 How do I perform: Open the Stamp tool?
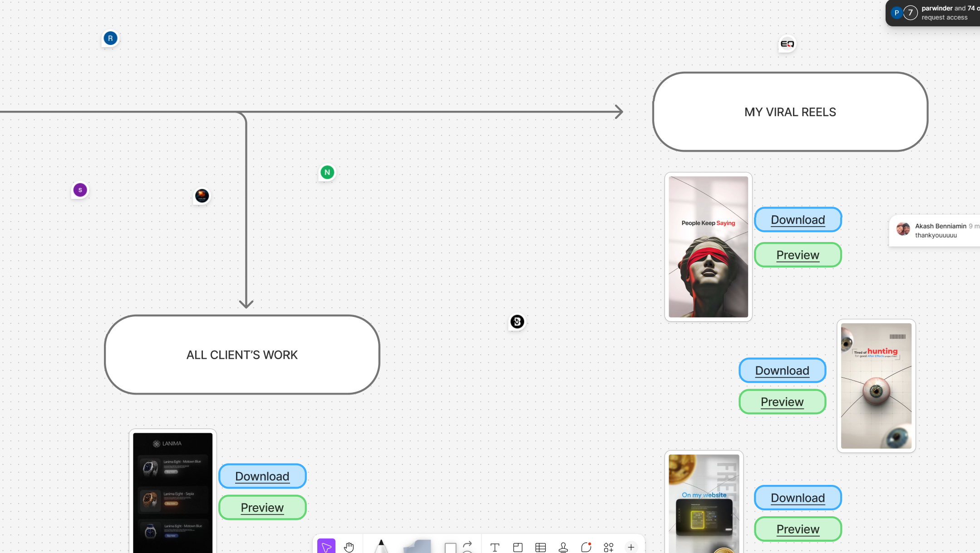(563, 547)
